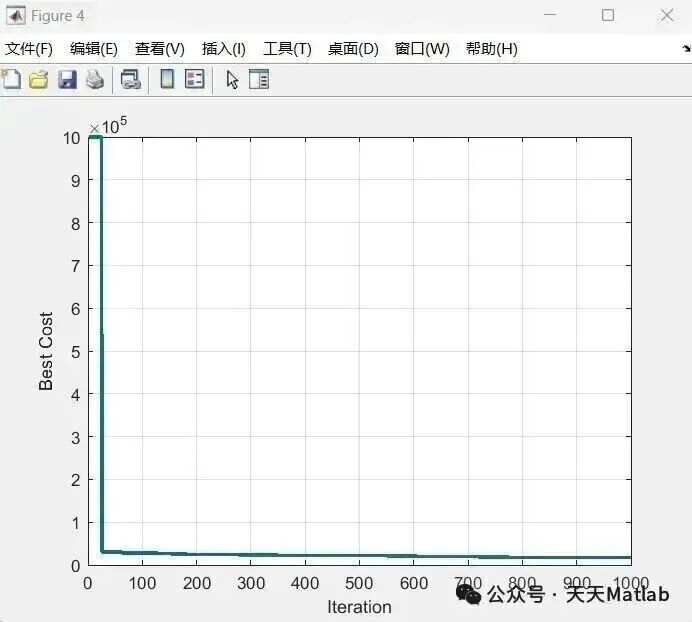The width and height of the screenshot is (692, 622).
Task: Minimize the Figure 4 window
Action: click(550, 15)
